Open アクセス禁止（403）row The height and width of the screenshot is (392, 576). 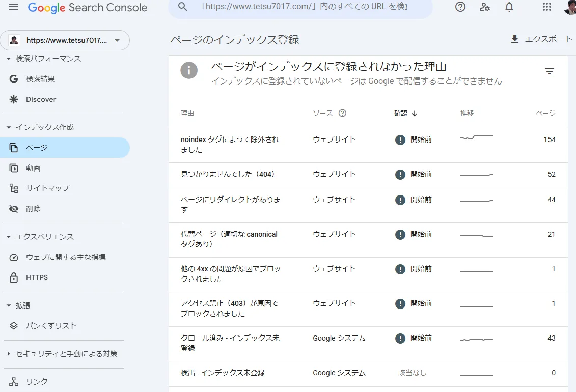[x=368, y=310]
